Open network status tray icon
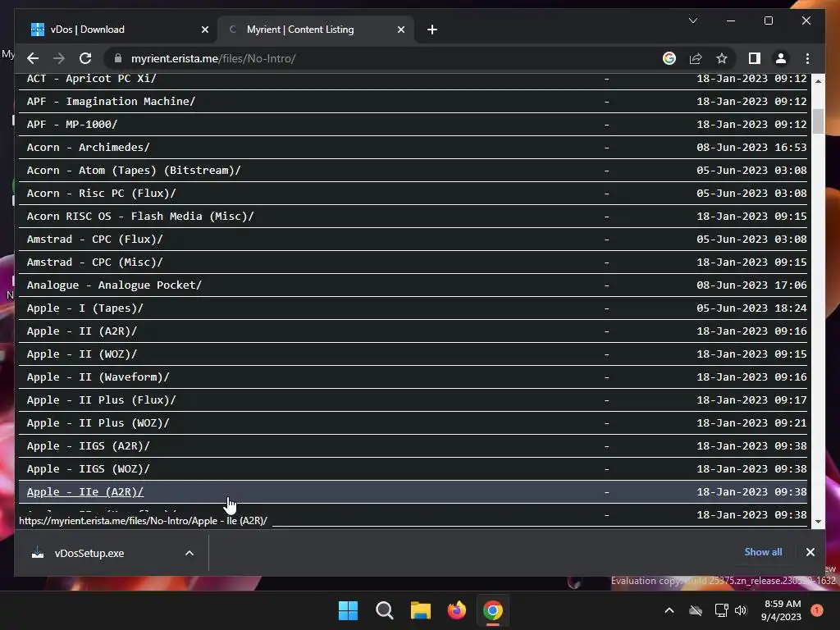Image resolution: width=840 pixels, height=630 pixels. coord(721,610)
